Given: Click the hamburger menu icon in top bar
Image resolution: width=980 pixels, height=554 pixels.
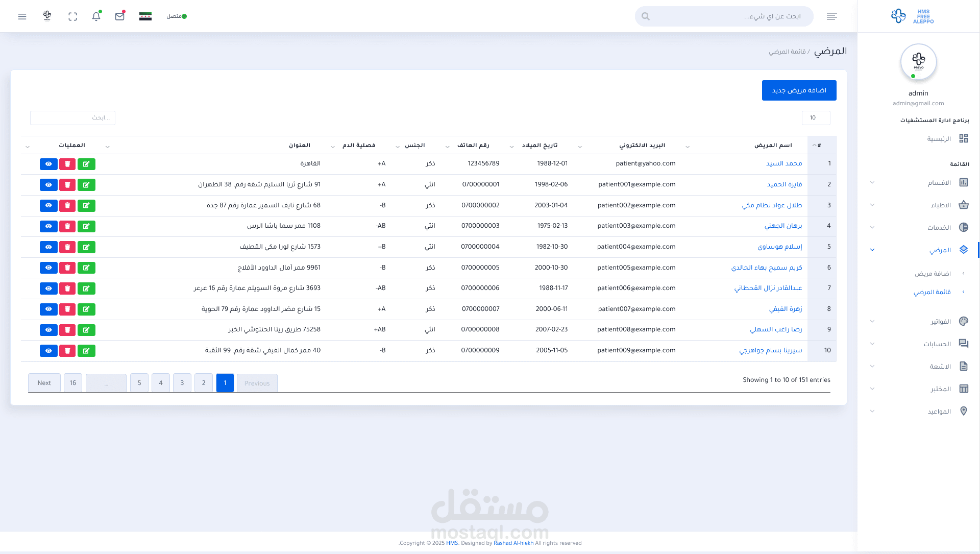Looking at the screenshot, I should coord(22,16).
